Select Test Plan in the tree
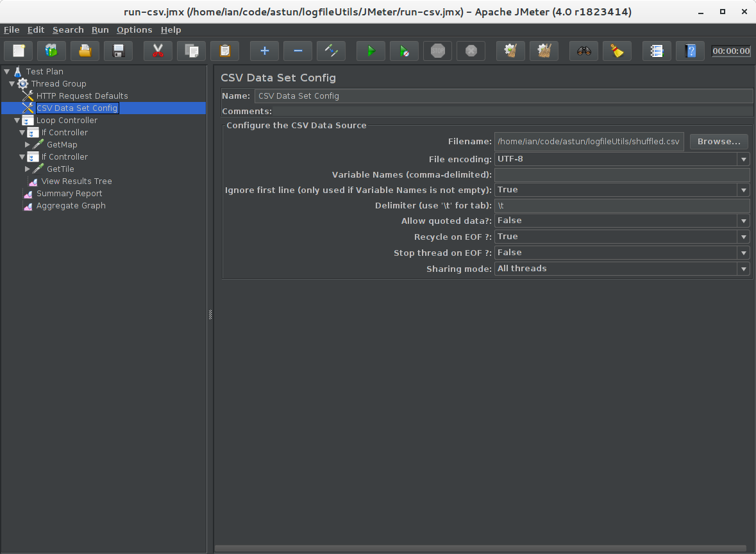 pos(44,71)
